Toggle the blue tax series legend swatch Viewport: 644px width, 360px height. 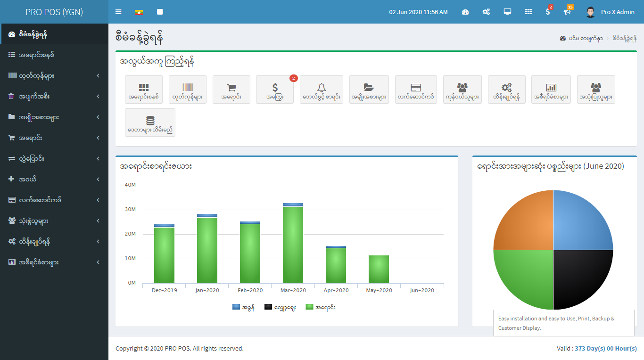236,307
